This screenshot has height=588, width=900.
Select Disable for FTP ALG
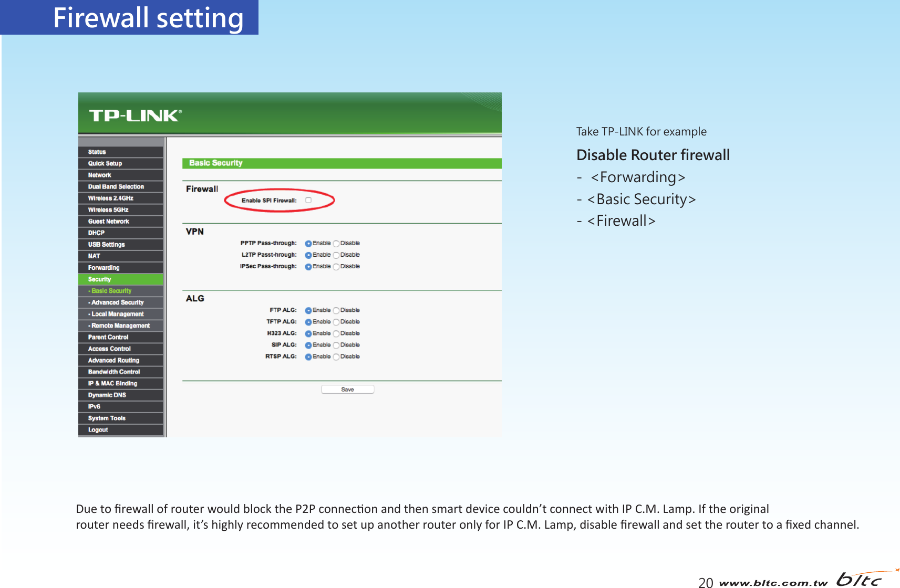[336, 310]
